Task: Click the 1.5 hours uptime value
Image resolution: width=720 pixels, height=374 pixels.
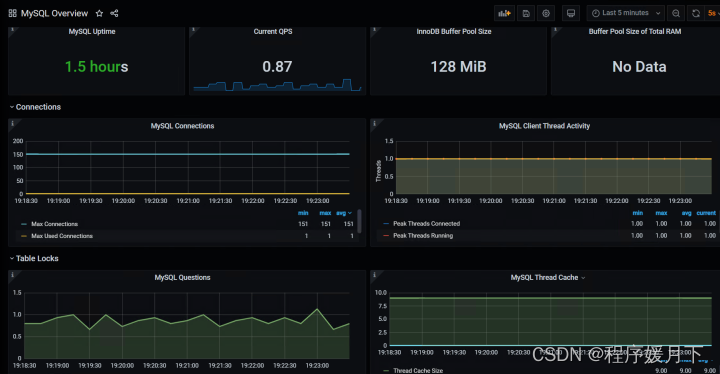Action: (96, 67)
